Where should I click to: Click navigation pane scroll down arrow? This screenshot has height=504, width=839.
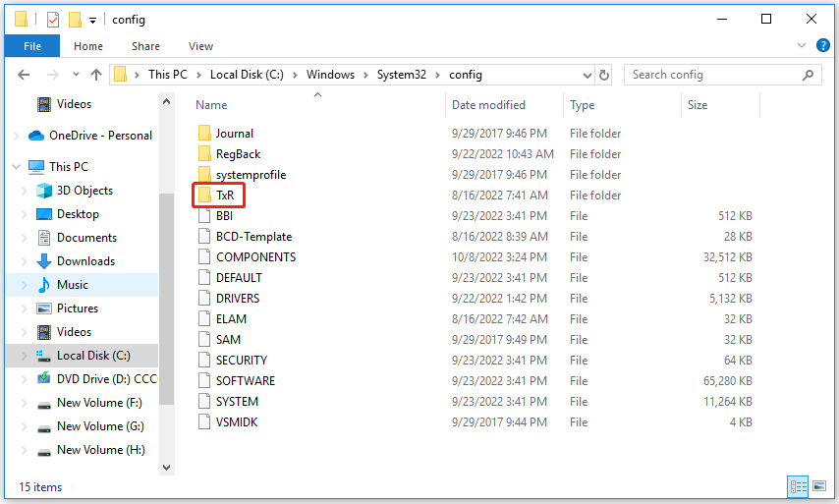click(x=166, y=468)
